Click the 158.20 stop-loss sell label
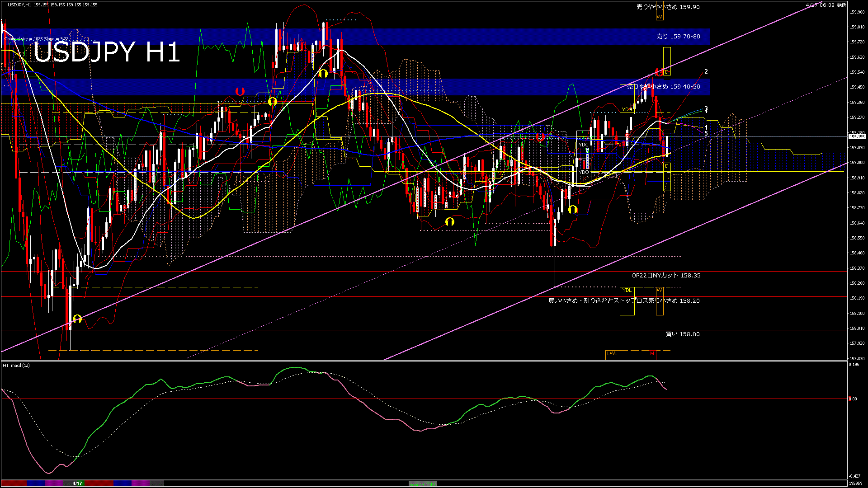The width and height of the screenshot is (868, 488). 624,301
